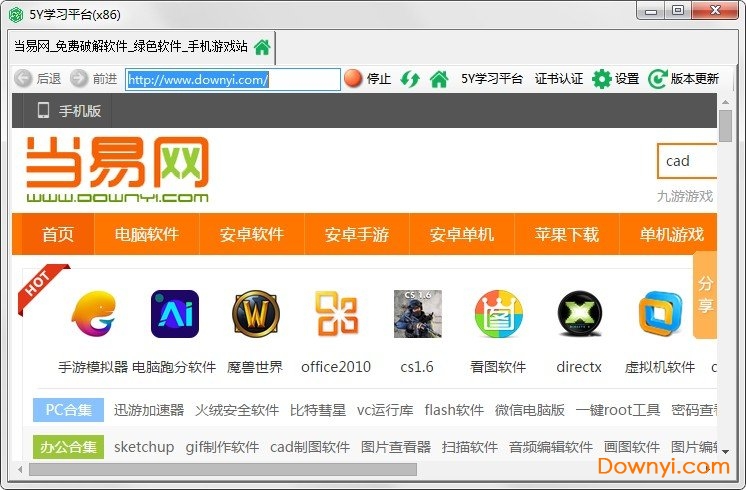Open the 扫描软件 link

[x=470, y=447]
